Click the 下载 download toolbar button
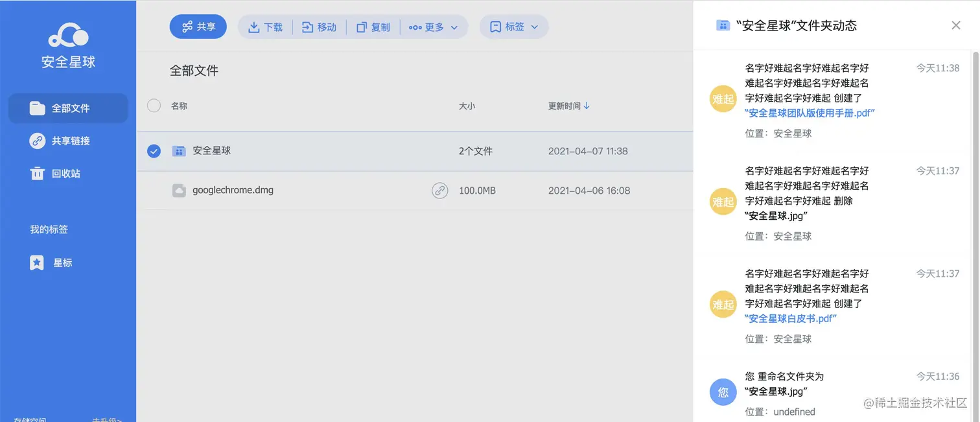The image size is (980, 422). coord(266,27)
